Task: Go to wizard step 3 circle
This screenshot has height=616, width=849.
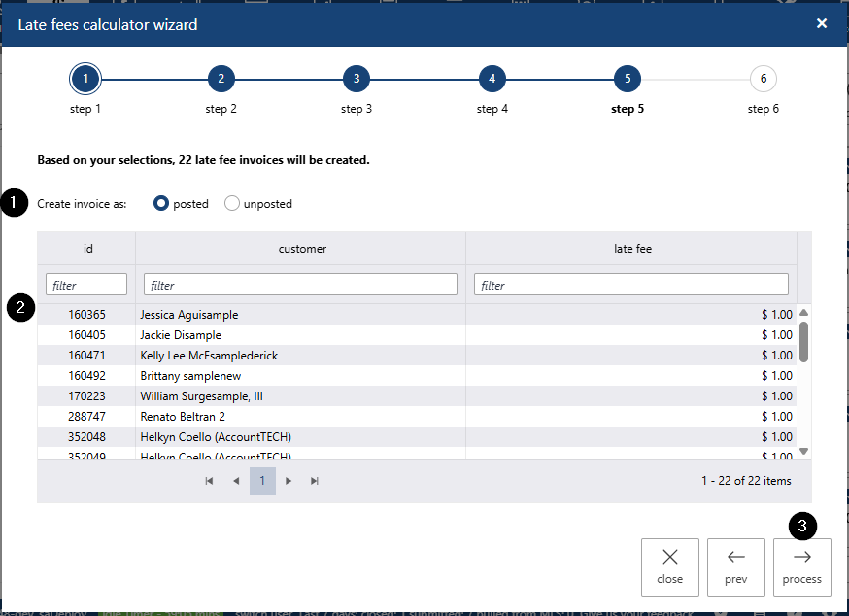Action: coord(357,79)
